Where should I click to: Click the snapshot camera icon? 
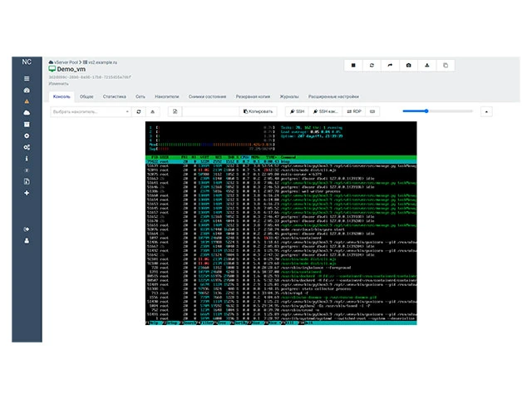[408, 65]
